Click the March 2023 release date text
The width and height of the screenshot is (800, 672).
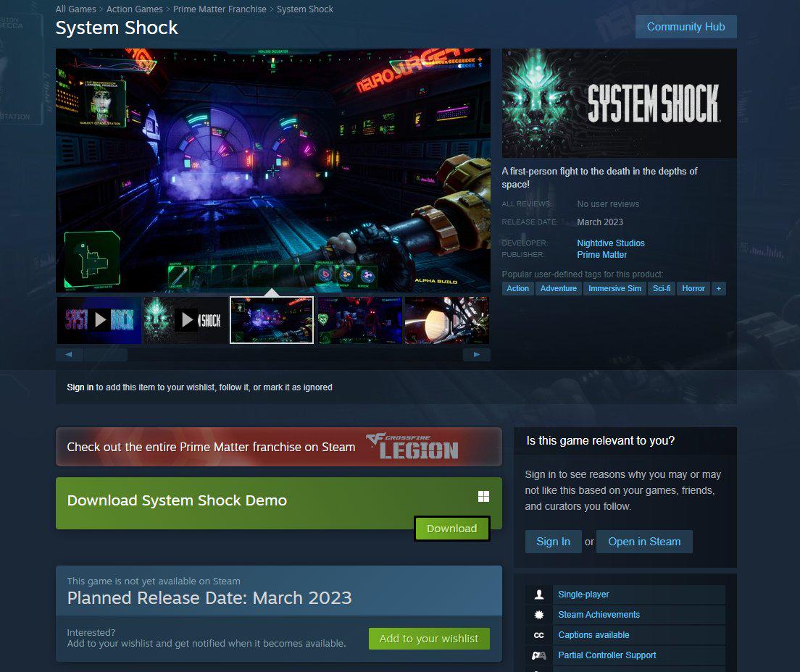pos(600,222)
